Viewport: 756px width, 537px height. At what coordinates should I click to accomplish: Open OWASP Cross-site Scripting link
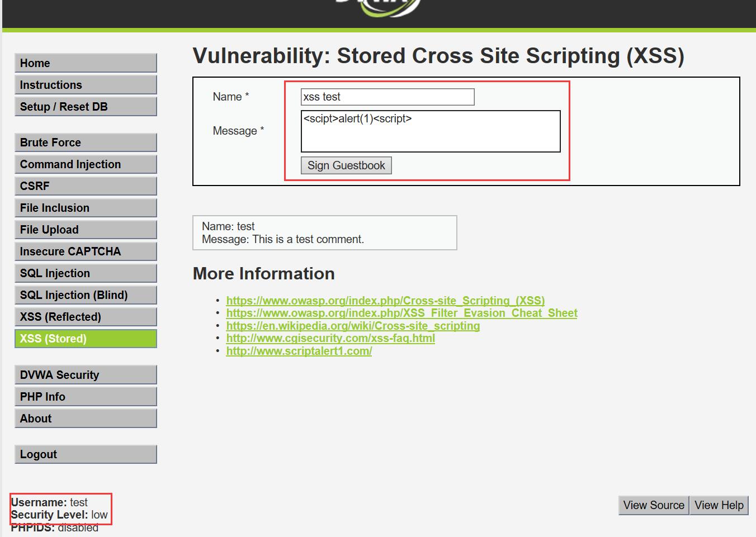click(385, 301)
